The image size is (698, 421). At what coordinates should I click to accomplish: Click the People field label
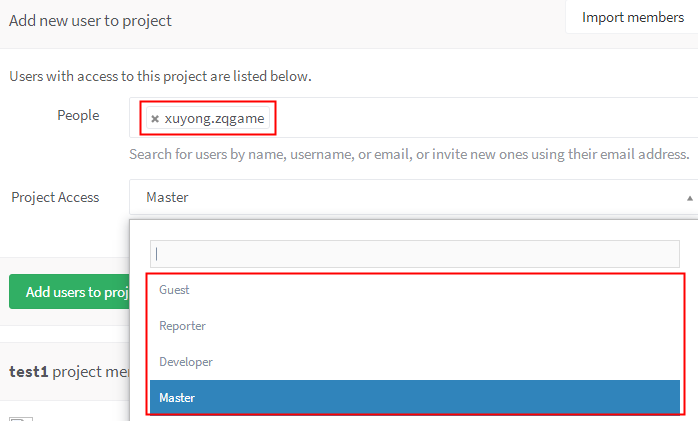[x=78, y=116]
